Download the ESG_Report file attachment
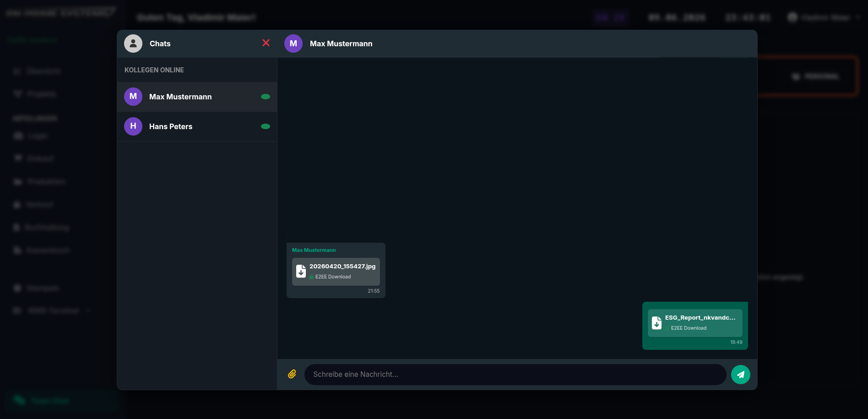This screenshot has width=868, height=419. tap(695, 323)
